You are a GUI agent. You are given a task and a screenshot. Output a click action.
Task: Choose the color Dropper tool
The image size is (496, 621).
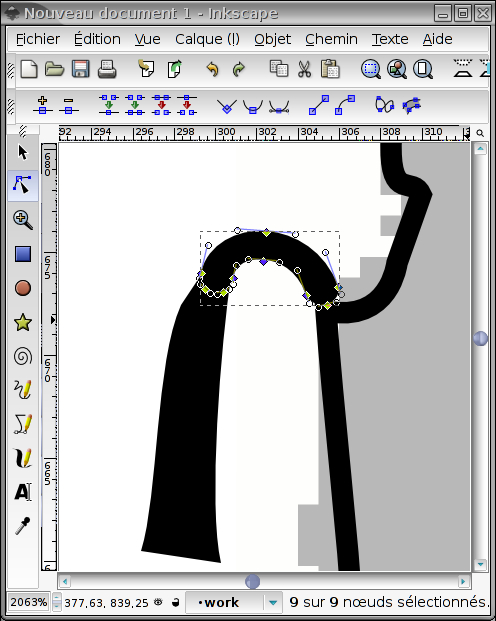tap(23, 526)
